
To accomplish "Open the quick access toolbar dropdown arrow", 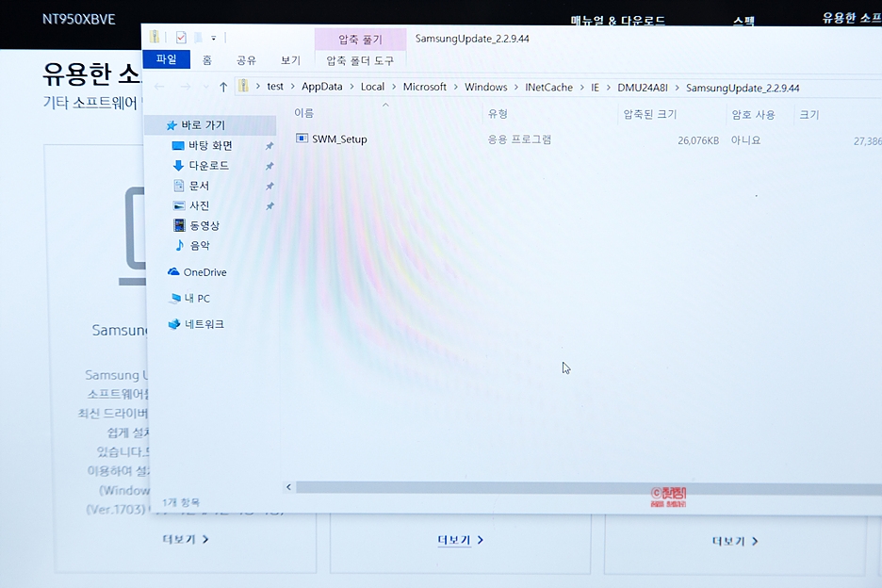I will pos(214,39).
